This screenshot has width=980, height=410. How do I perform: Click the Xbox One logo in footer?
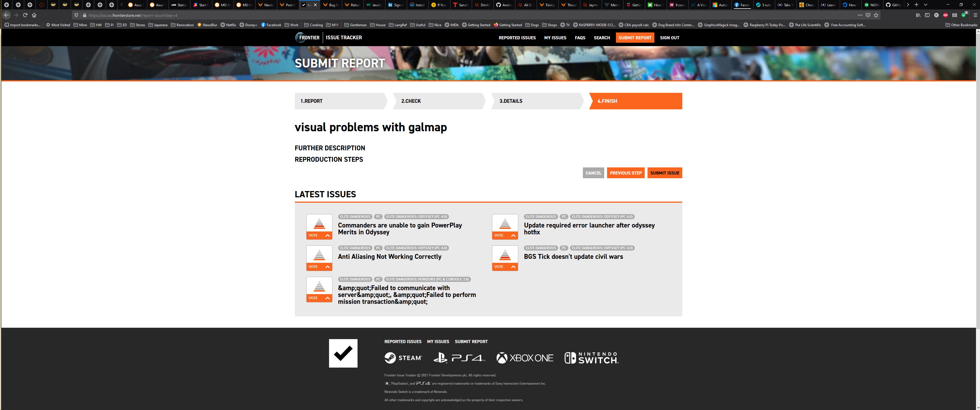525,358
